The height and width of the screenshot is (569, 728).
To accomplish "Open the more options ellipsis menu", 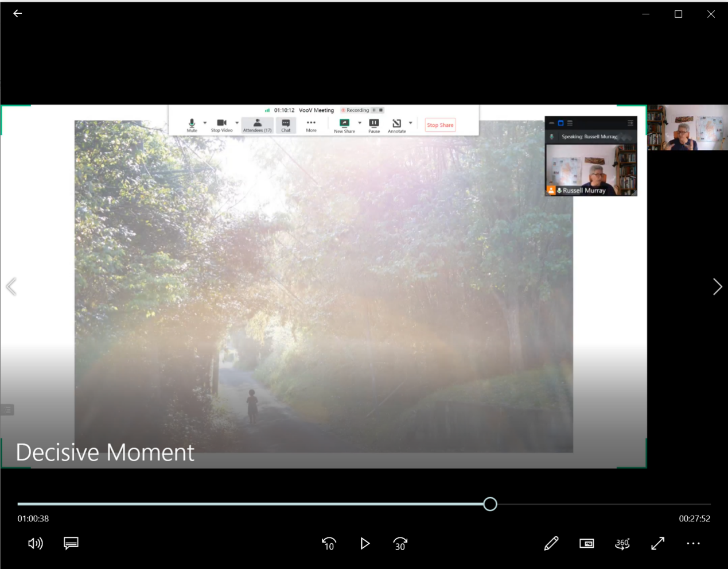I will tap(693, 543).
